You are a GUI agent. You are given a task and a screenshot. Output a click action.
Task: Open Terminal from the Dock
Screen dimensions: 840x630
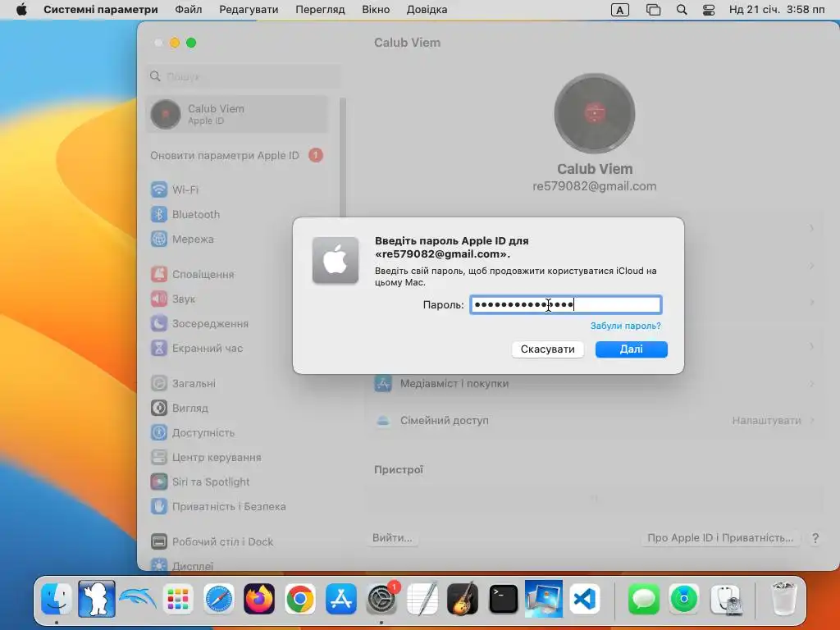tap(503, 599)
